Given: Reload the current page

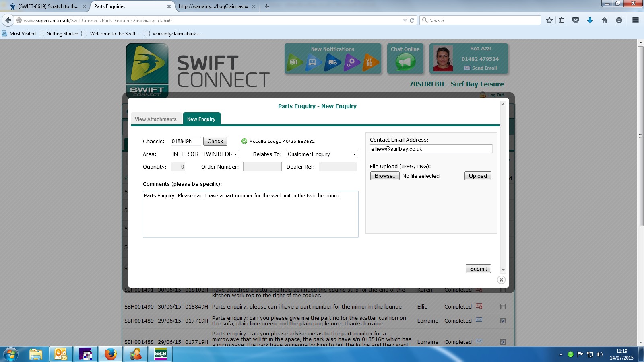Looking at the screenshot, I should pyautogui.click(x=412, y=20).
